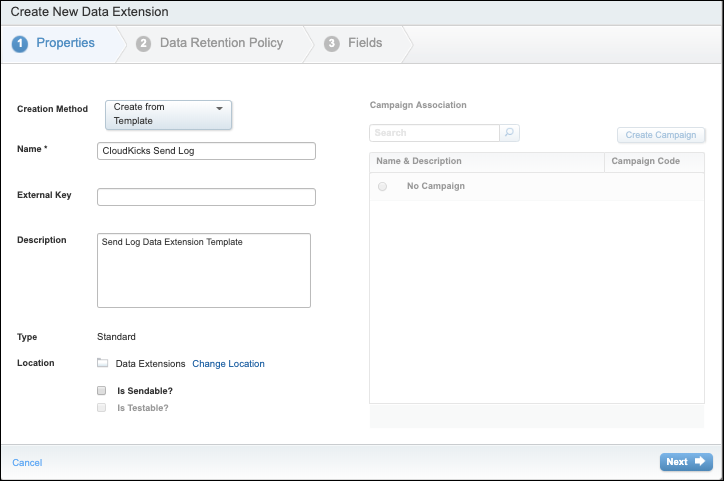Viewport: 724px width, 481px height.
Task: Click the Name input field
Action: (x=206, y=151)
